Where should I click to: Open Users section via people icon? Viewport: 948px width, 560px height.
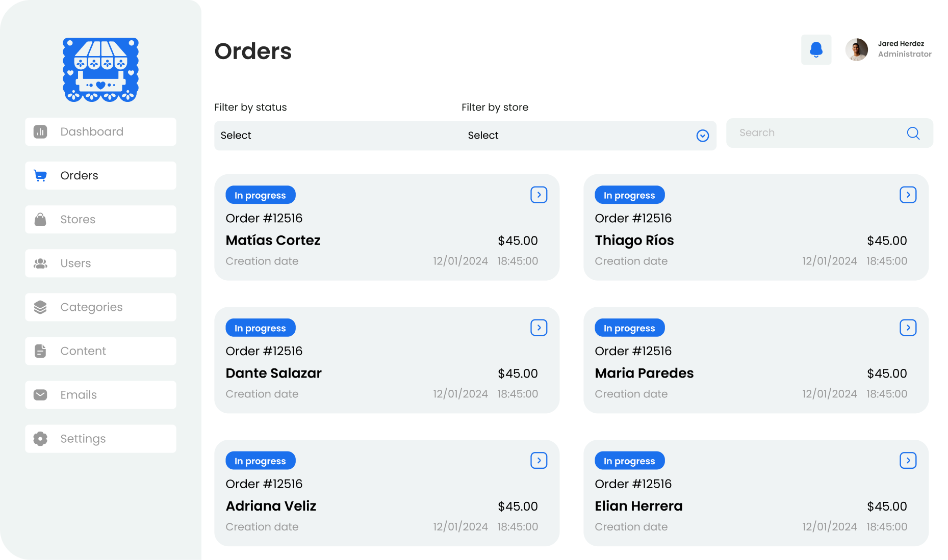(x=40, y=263)
